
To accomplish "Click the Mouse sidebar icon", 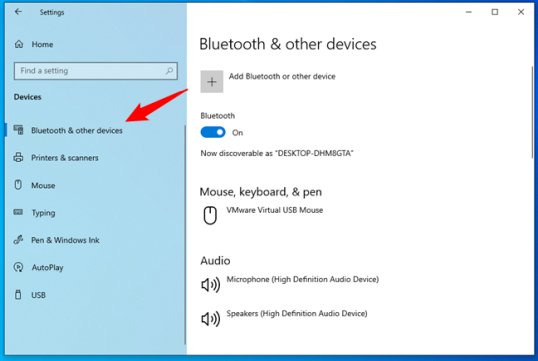I will click(x=18, y=185).
